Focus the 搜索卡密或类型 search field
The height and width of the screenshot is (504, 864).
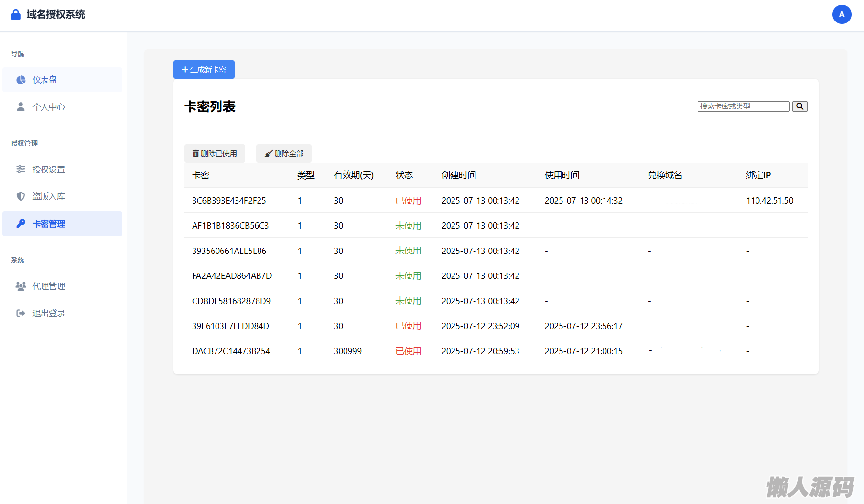743,106
